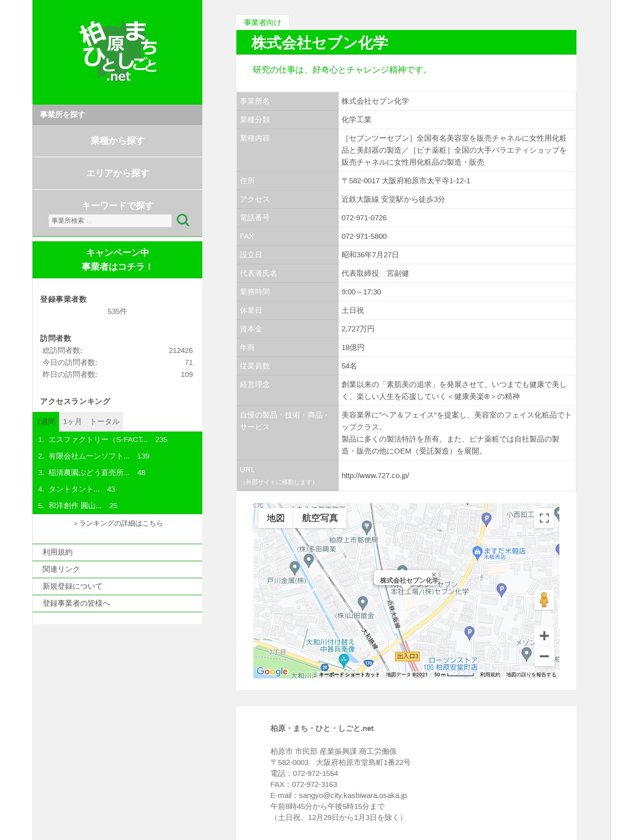Click the 事業所を探す sidebar heading
643x840 pixels.
pyautogui.click(x=63, y=115)
